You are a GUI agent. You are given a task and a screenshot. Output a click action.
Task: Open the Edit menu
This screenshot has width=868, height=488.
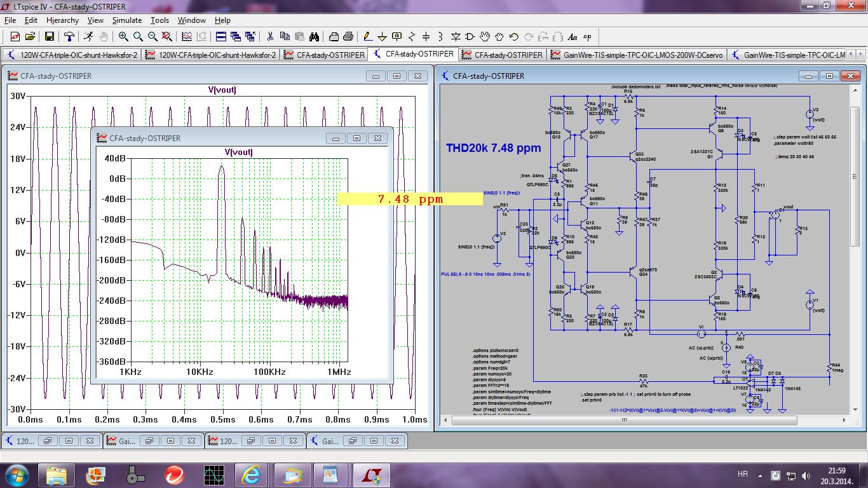(31, 20)
